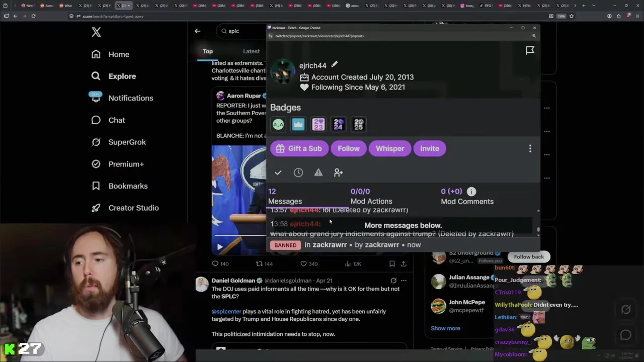
Task: Click the add-moderator person icon
Action: [x=339, y=172]
